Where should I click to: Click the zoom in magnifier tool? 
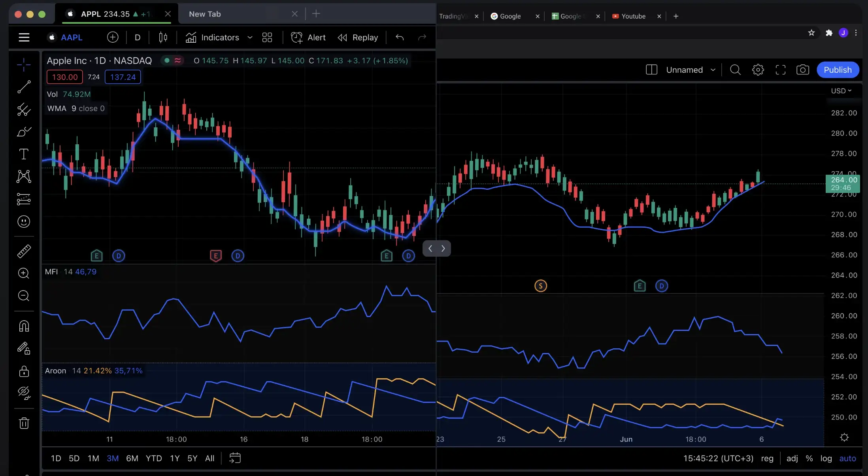pyautogui.click(x=24, y=273)
